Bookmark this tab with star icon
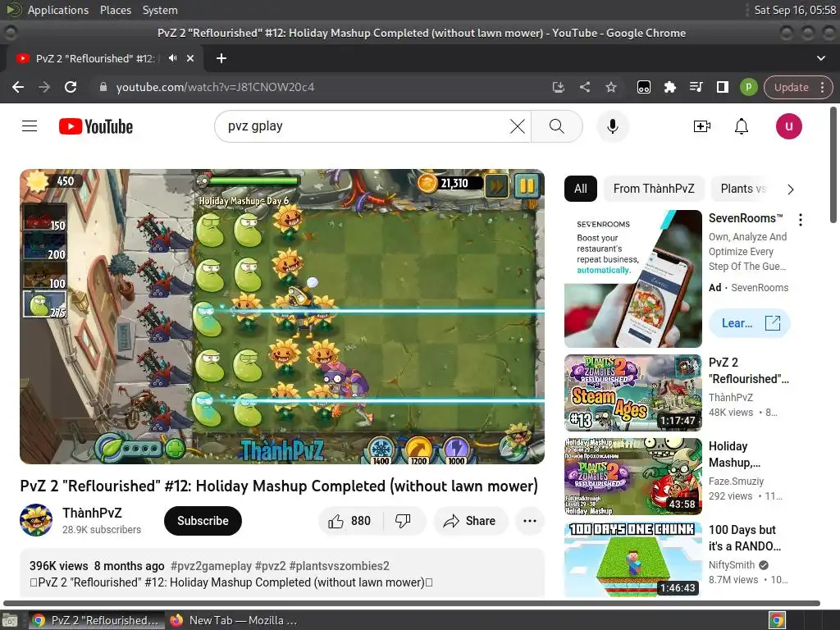The width and height of the screenshot is (840, 630). [610, 87]
